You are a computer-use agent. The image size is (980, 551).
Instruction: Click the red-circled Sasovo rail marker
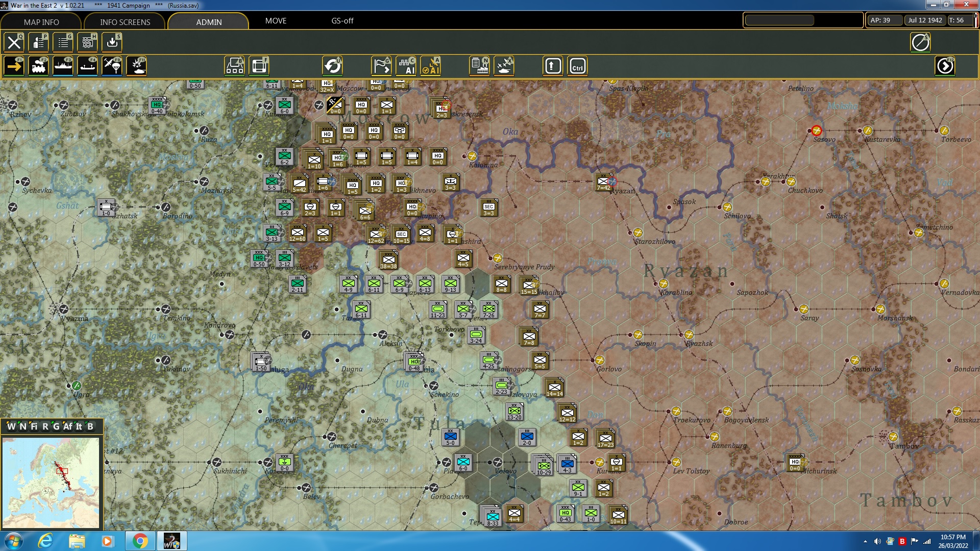817,131
